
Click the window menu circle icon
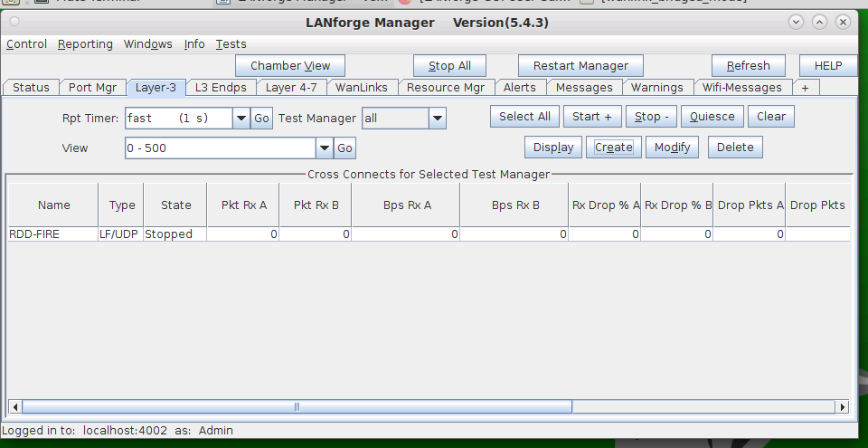[x=14, y=23]
